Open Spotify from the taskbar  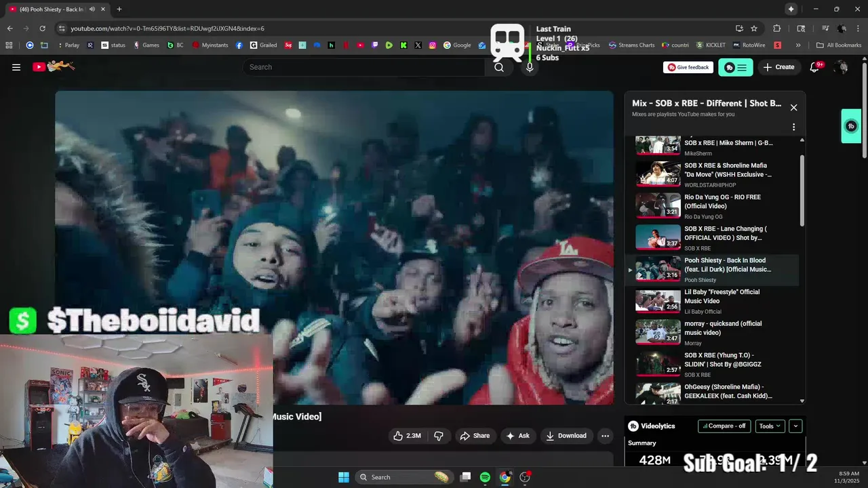[485, 477]
